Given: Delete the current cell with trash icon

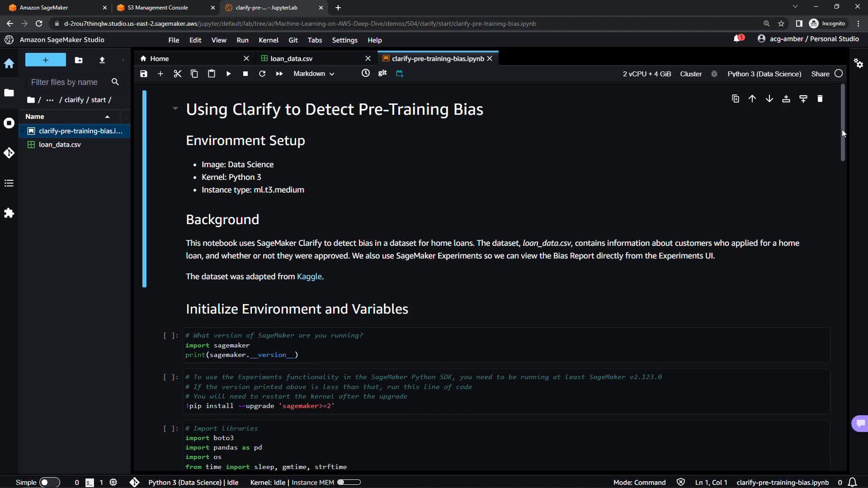Looking at the screenshot, I should click(x=820, y=99).
